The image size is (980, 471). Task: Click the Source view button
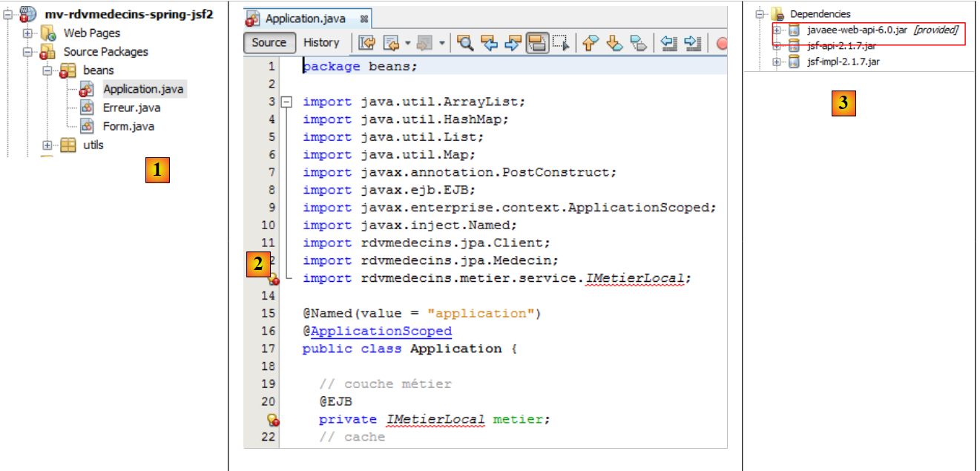point(269,43)
